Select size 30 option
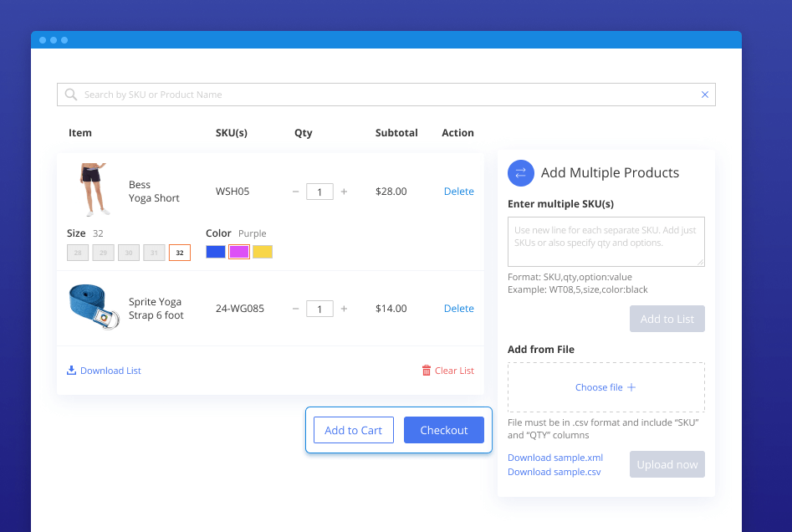Viewport: 792px width, 532px height. (129, 253)
